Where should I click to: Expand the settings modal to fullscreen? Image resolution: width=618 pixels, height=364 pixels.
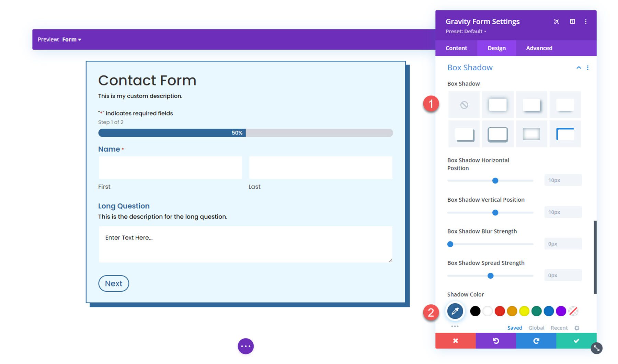557,21
